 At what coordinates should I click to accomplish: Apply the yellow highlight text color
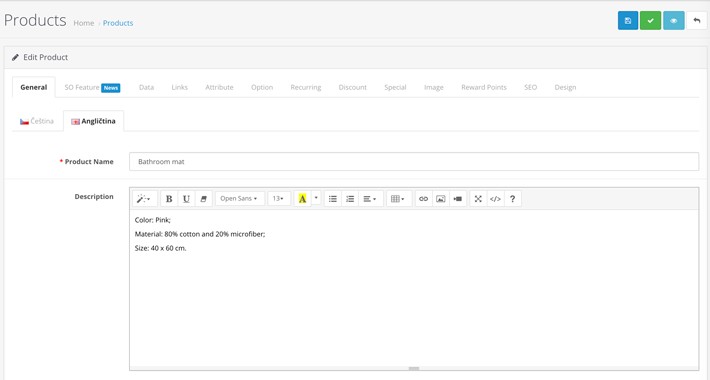click(302, 198)
